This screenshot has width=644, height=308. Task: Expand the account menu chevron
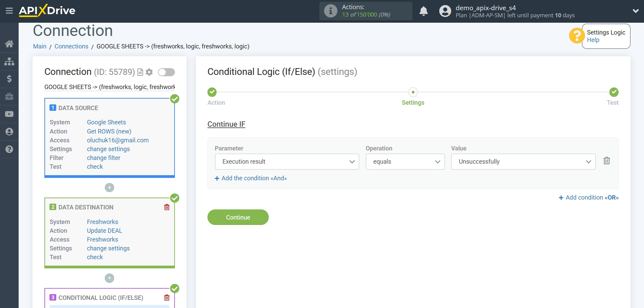(x=636, y=11)
